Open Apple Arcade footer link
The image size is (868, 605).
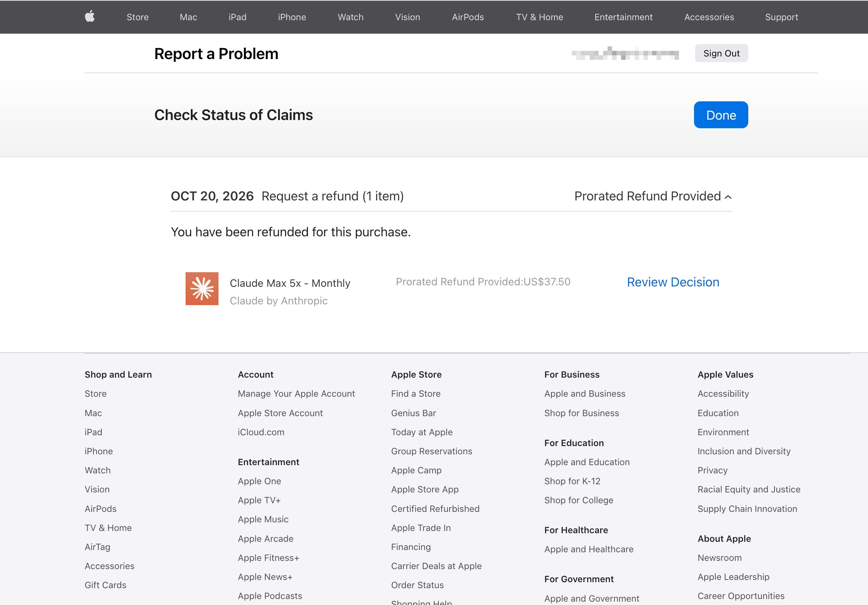(x=266, y=538)
